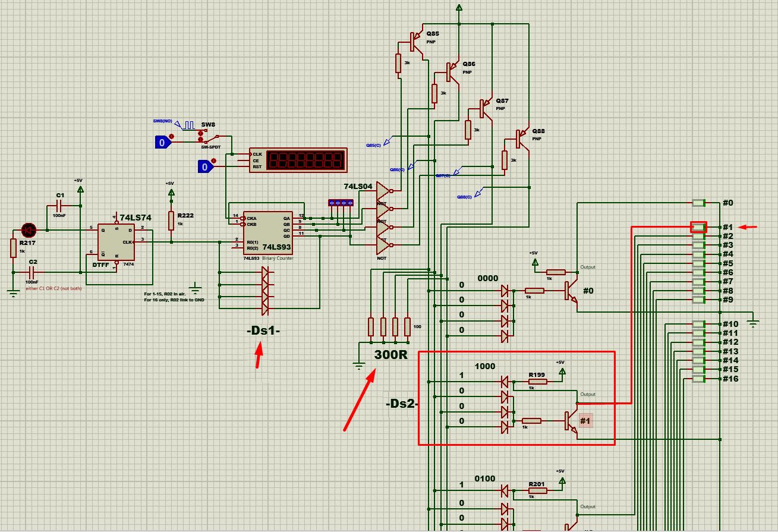Image resolution: width=778 pixels, height=532 pixels.
Task: Select PNP transistor Q88
Action: 523,140
